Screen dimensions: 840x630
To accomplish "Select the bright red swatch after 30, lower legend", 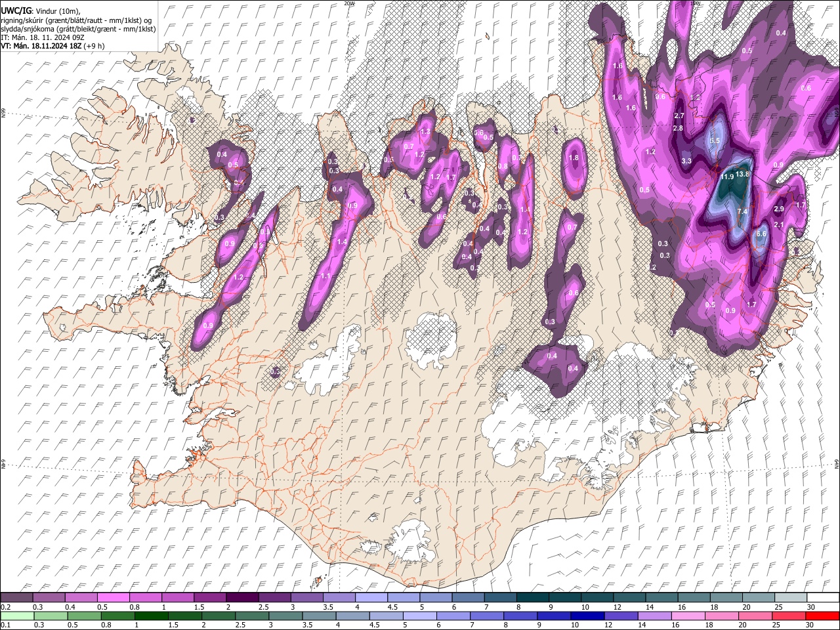I will coord(823,616).
